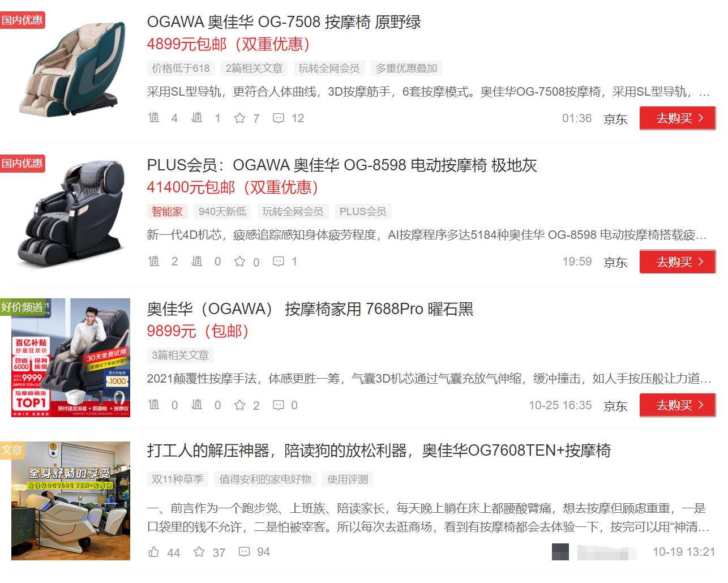The width and height of the screenshot is (728, 583).
Task: Open comment icon on the article
Action: pyautogui.click(x=243, y=552)
